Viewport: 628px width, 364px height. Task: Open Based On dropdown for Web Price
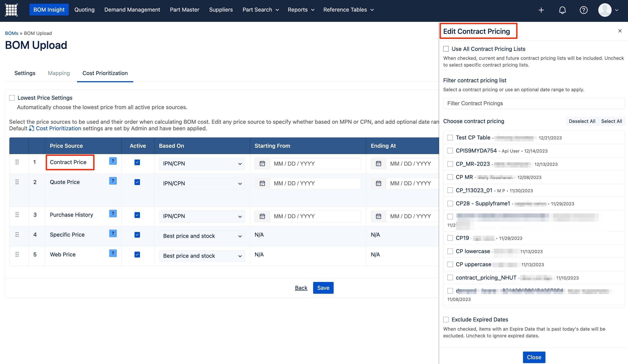click(202, 256)
